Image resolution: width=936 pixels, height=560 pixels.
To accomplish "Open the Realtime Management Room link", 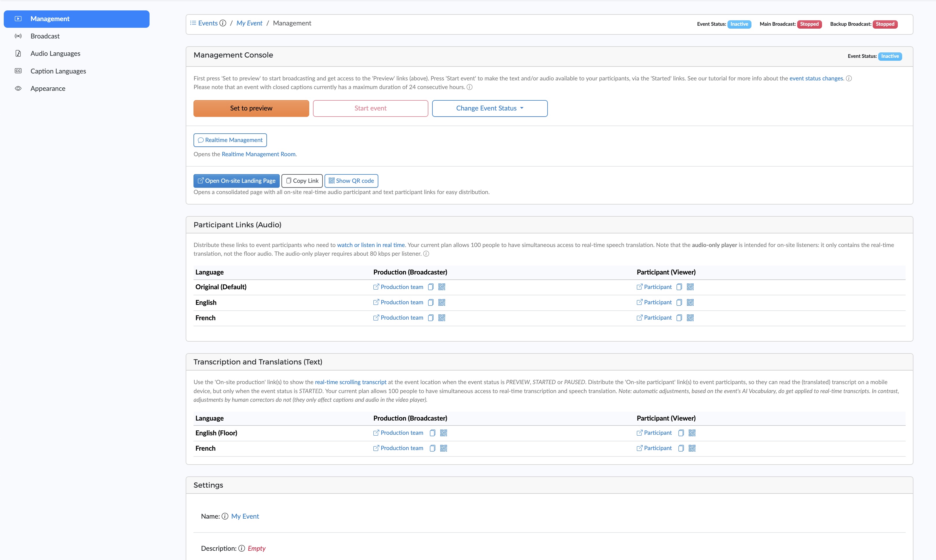I will click(x=258, y=154).
